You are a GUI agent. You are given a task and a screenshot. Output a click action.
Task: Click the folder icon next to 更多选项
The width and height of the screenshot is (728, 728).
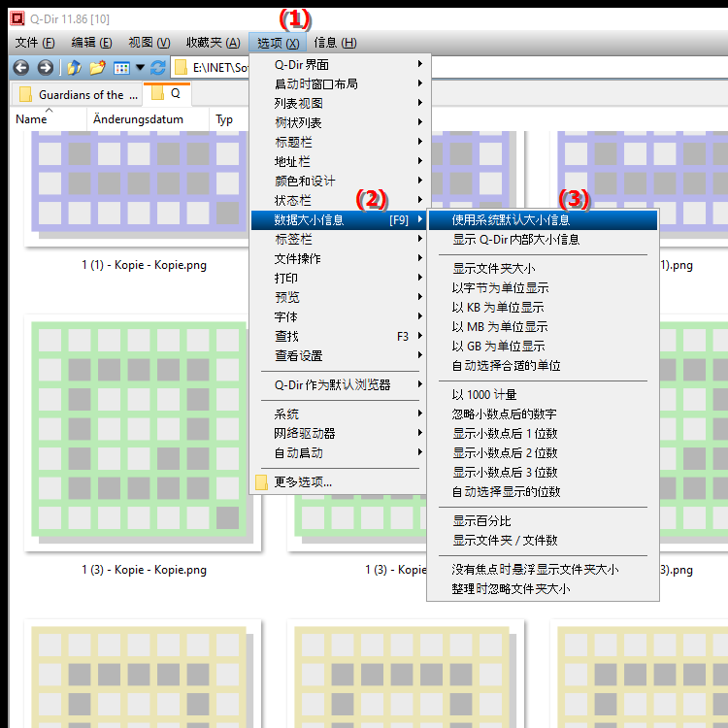click(x=261, y=482)
